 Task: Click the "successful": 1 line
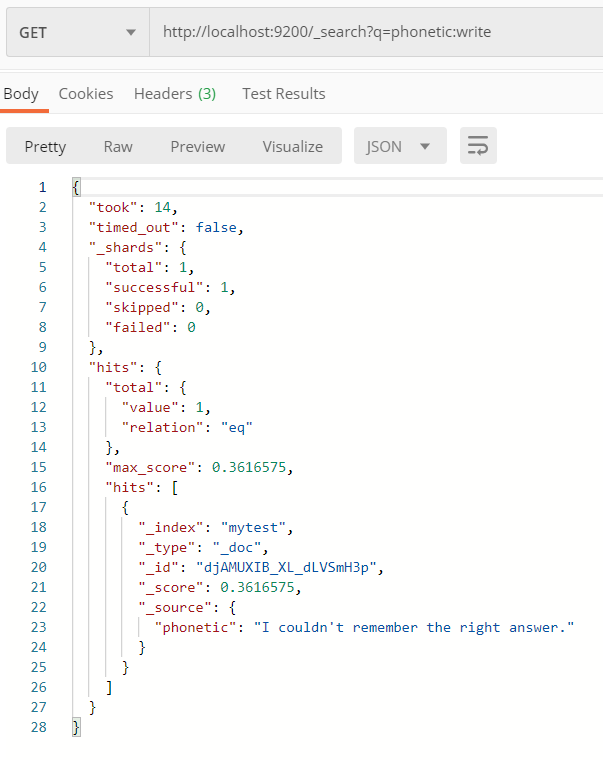[170, 287]
